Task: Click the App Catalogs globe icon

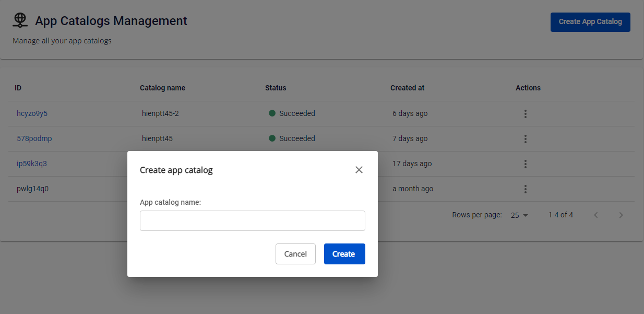Action: tap(20, 20)
